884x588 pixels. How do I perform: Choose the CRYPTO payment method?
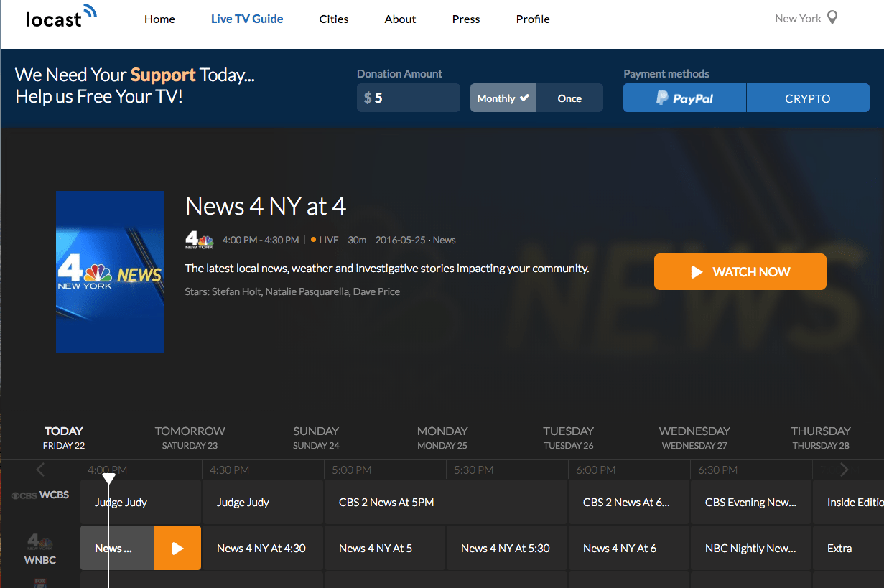pyautogui.click(x=808, y=98)
